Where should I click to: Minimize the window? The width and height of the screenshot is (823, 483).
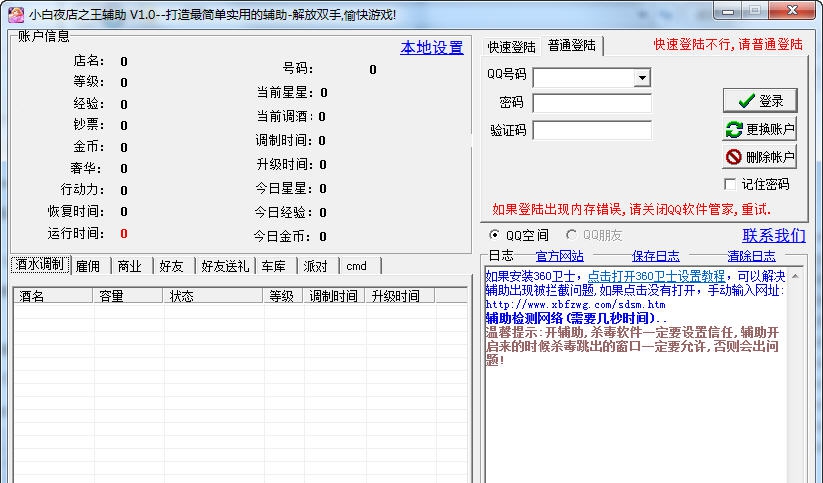(728, 10)
